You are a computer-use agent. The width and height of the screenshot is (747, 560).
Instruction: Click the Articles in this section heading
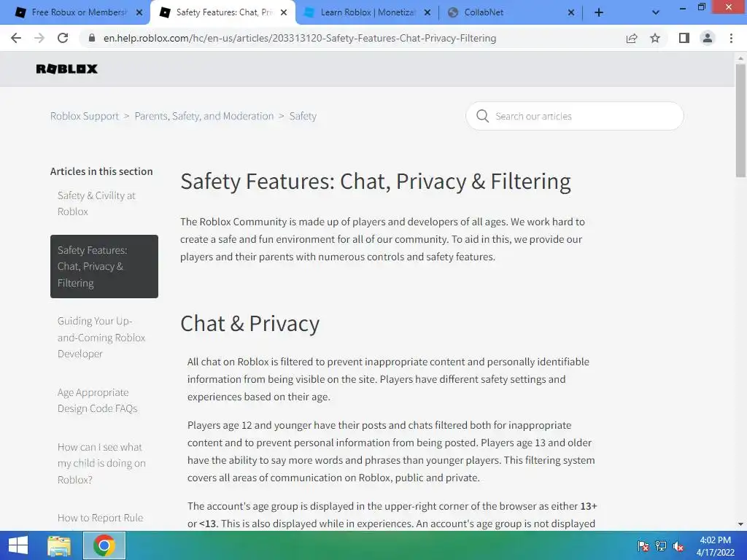tap(101, 171)
